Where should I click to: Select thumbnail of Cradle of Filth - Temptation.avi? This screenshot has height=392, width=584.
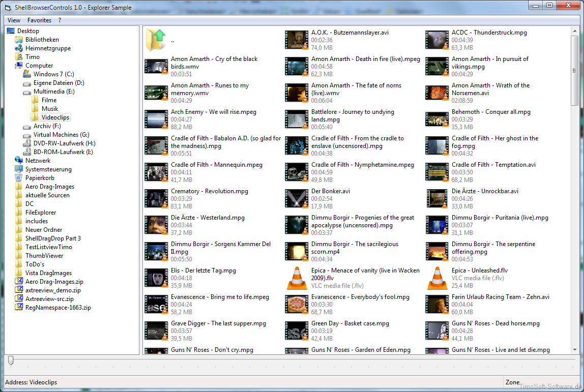437,172
